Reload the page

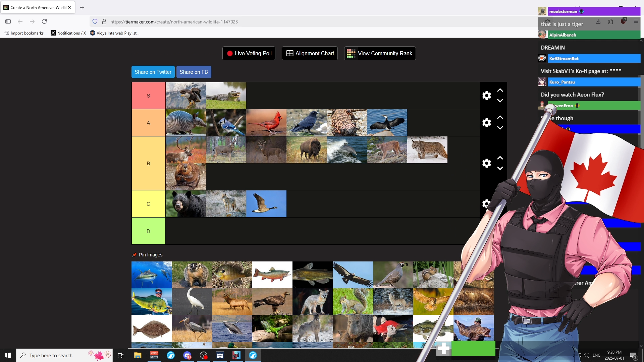[x=44, y=21]
